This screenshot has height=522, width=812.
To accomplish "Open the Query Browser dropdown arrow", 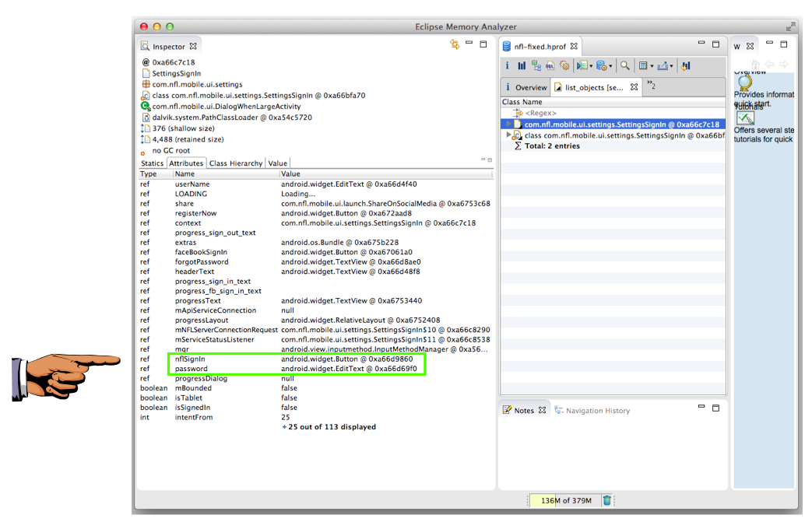I will [611, 67].
